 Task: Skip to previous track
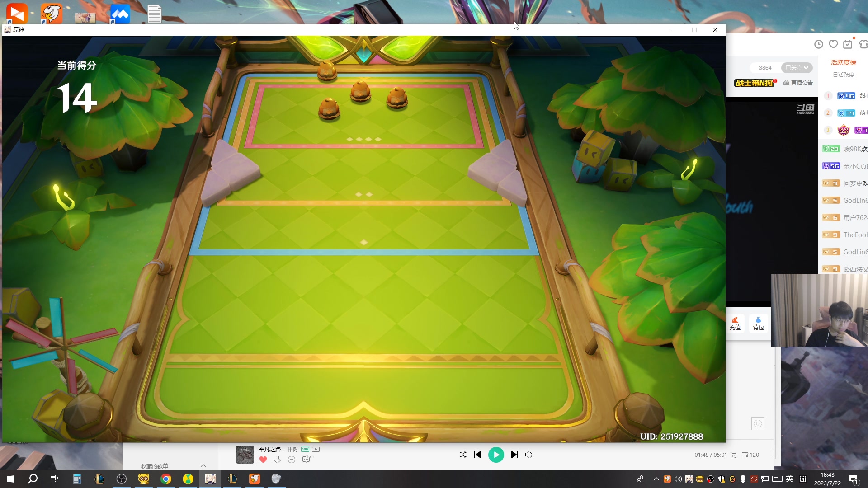477,455
